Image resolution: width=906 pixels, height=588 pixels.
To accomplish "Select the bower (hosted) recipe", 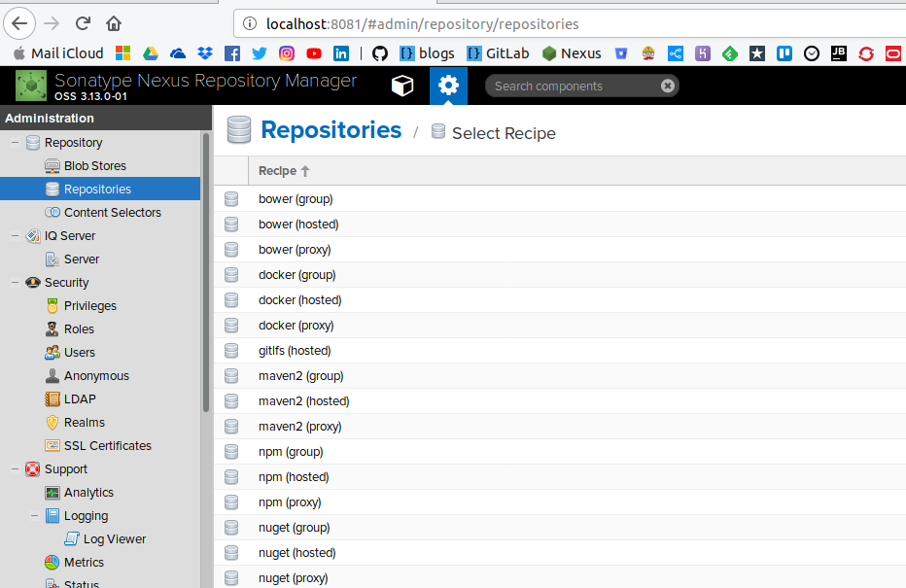I will click(559, 225).
